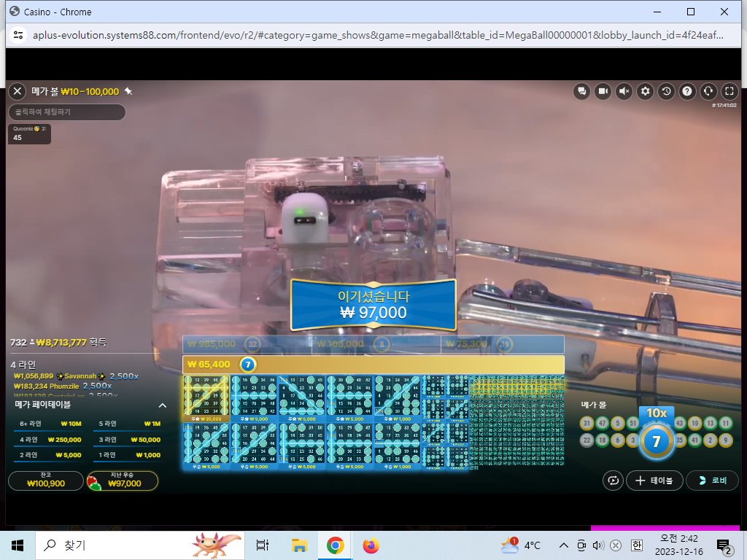This screenshot has width=747, height=560.
Task: Toggle the video camera icon
Action: pos(603,91)
